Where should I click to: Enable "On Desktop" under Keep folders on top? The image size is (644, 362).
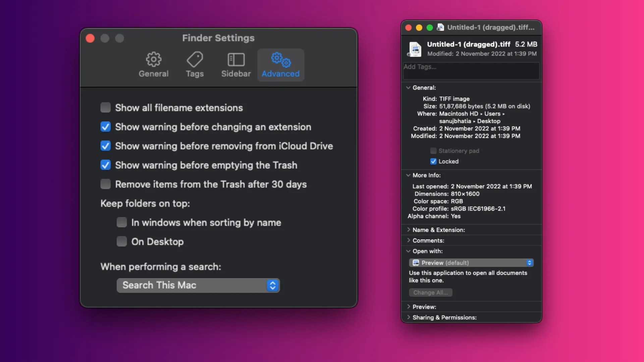(x=121, y=241)
